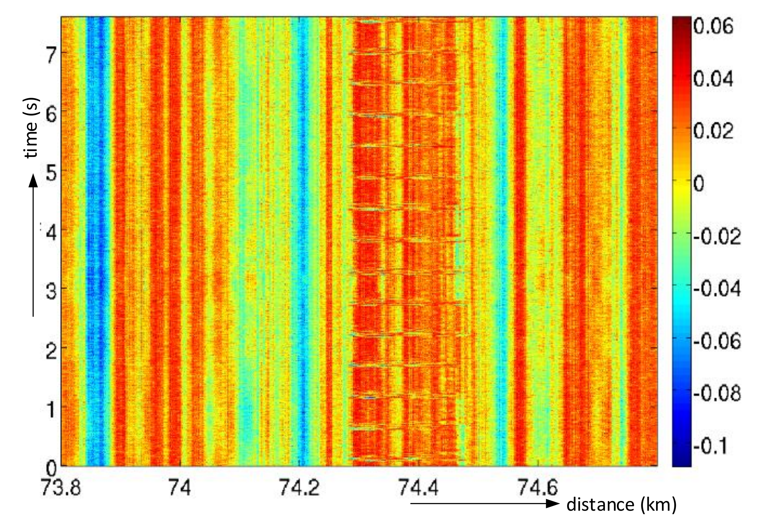Click the 74.6 x-axis tick label
The height and width of the screenshot is (532, 767).
click(537, 487)
